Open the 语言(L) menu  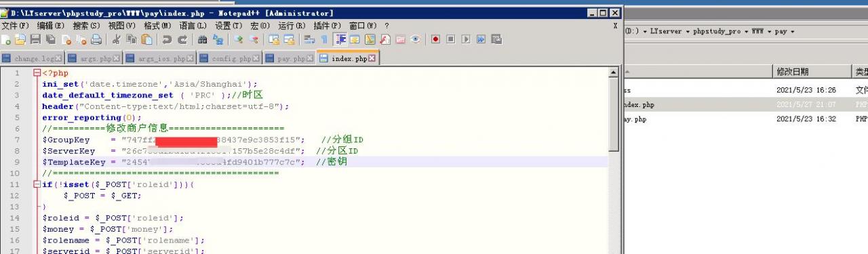point(193,26)
